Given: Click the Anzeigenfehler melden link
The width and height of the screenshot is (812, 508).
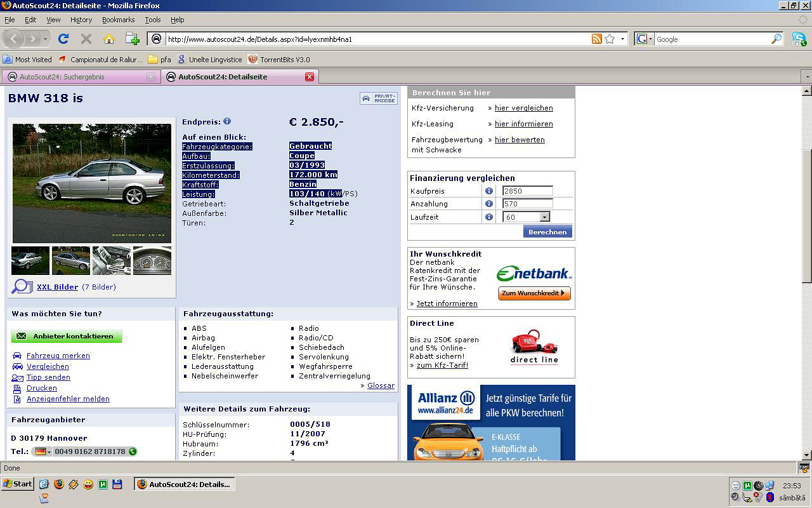Looking at the screenshot, I should coord(68,399).
